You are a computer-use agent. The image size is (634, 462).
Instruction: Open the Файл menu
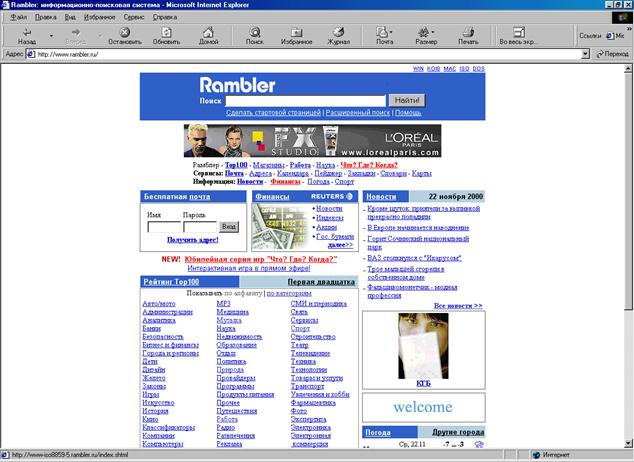point(19,17)
